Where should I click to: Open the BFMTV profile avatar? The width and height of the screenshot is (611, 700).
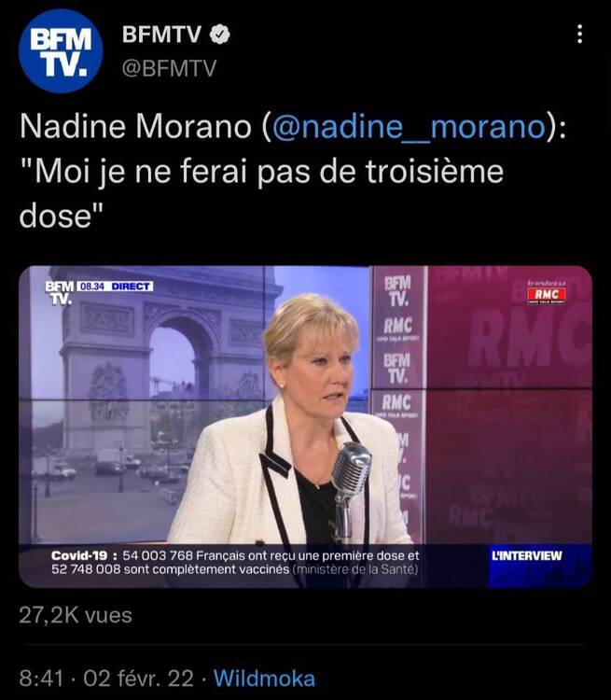point(61,51)
